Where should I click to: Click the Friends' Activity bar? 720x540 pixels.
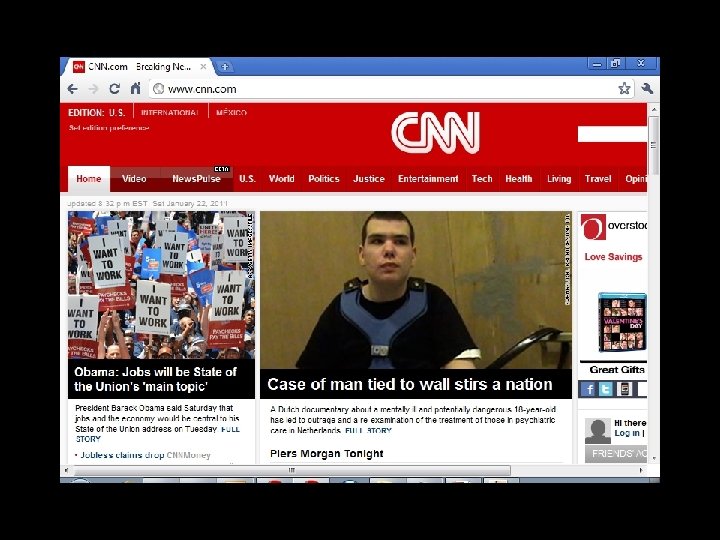(x=616, y=454)
